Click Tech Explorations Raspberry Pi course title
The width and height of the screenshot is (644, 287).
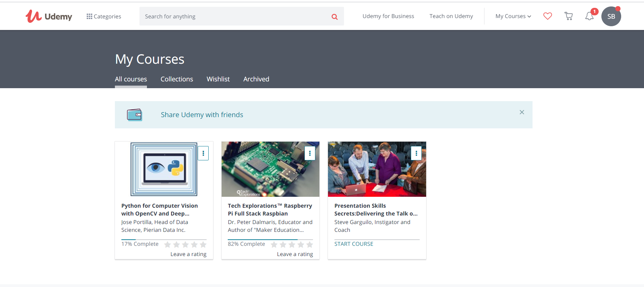tap(270, 210)
